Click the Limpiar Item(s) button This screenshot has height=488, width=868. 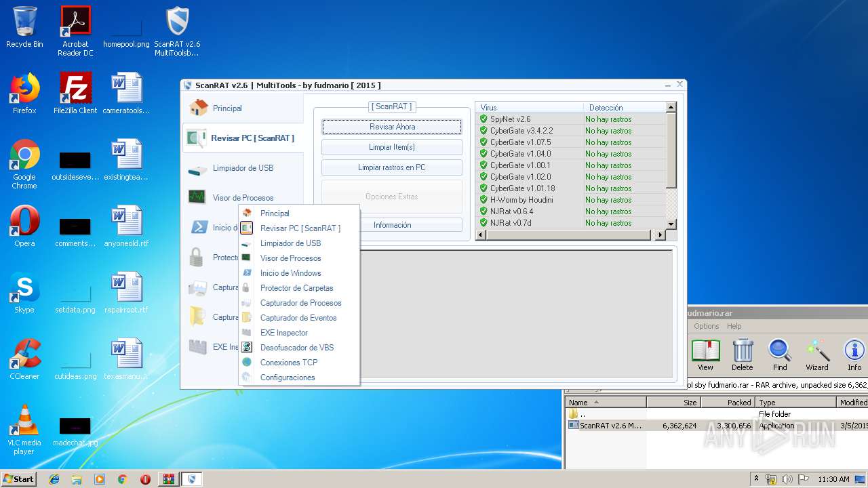tap(392, 147)
